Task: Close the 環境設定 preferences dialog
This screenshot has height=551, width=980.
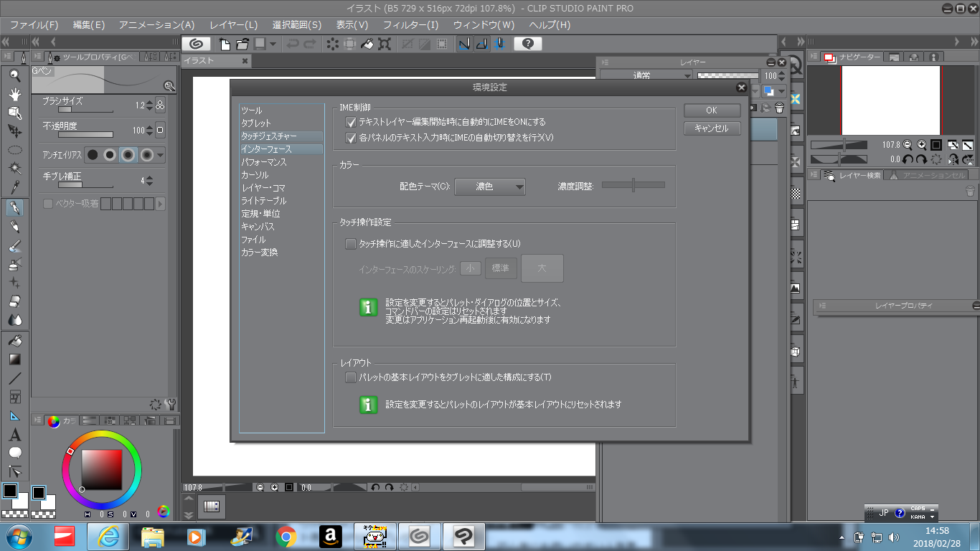Action: [741, 88]
